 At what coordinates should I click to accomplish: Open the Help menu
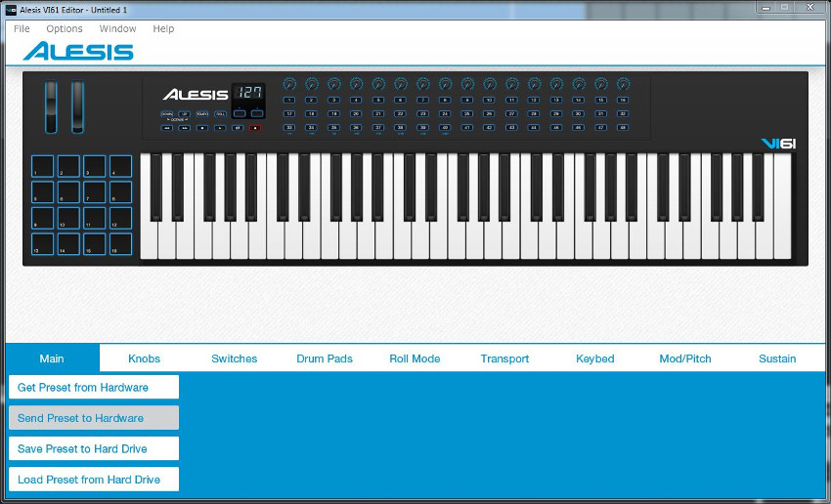point(163,28)
